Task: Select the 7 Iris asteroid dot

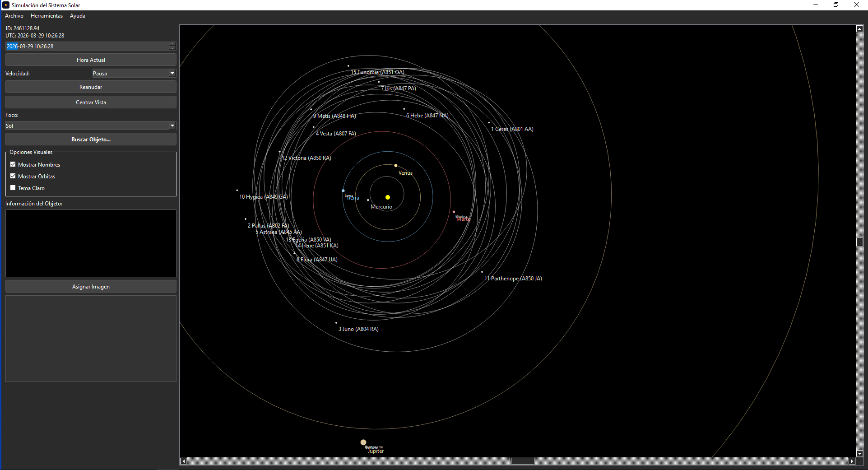Action: [x=379, y=82]
